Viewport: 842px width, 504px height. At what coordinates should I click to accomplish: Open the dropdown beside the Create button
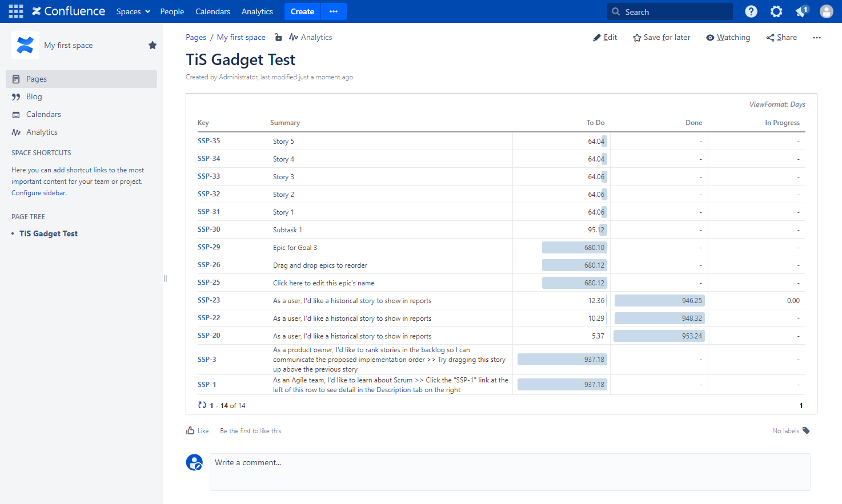click(334, 11)
